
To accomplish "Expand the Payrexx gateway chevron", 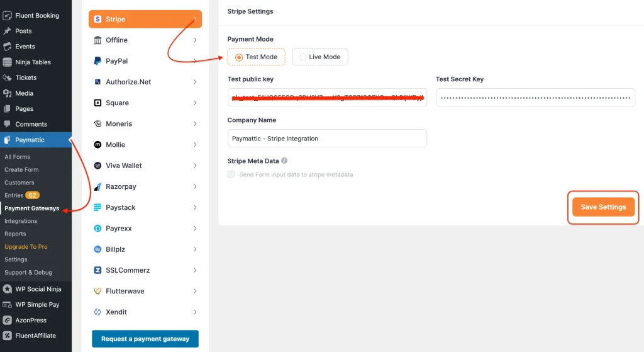I will [x=195, y=228].
